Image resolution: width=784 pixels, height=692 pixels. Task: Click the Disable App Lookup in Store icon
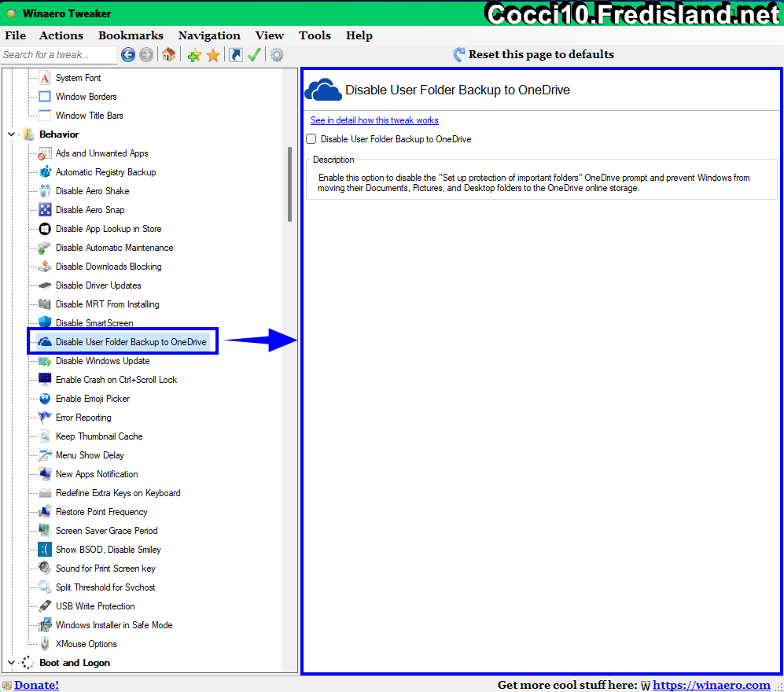point(45,229)
